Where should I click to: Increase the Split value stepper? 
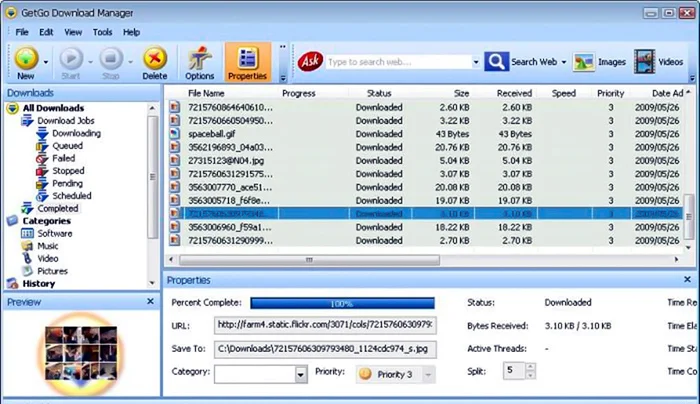click(530, 367)
